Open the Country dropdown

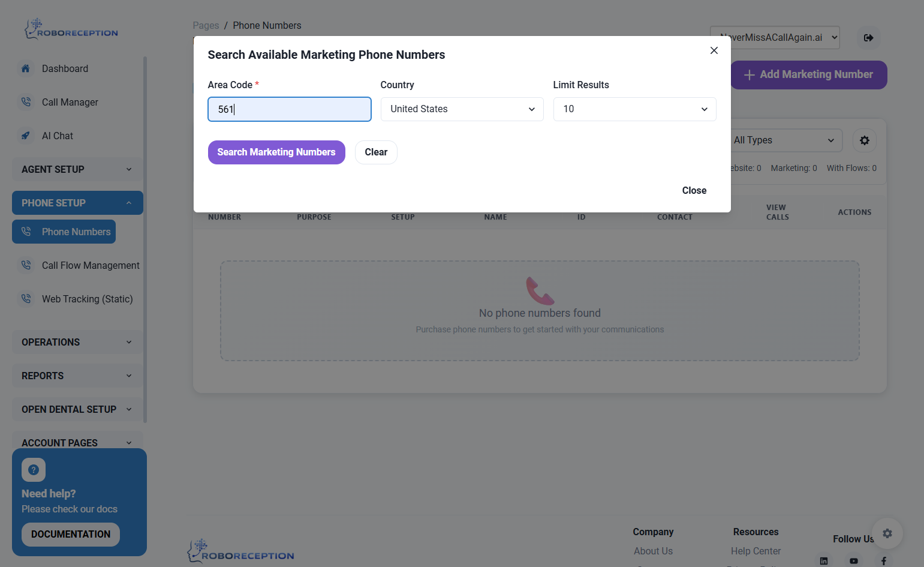pos(462,109)
